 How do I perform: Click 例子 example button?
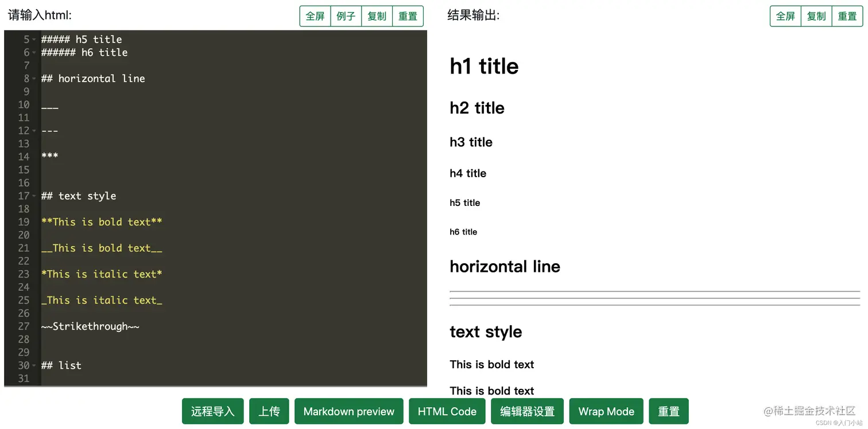(346, 16)
